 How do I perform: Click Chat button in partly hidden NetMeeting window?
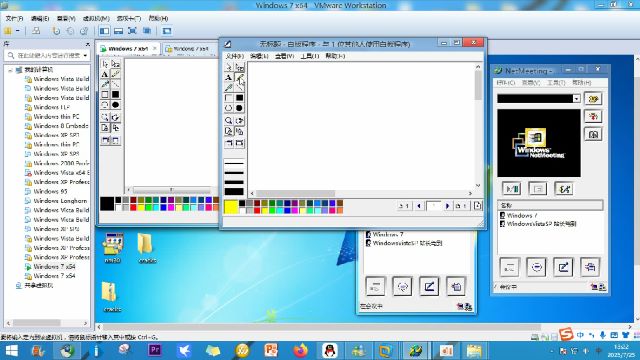click(402, 287)
